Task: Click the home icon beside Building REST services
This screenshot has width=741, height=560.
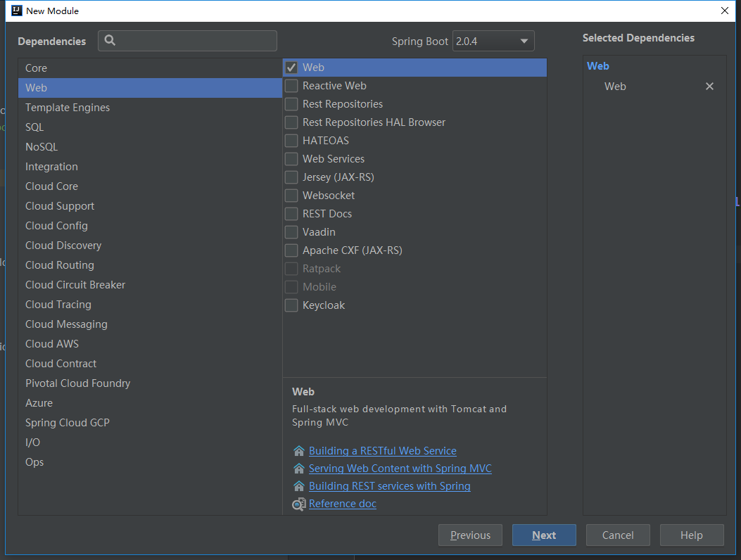Action: click(299, 486)
